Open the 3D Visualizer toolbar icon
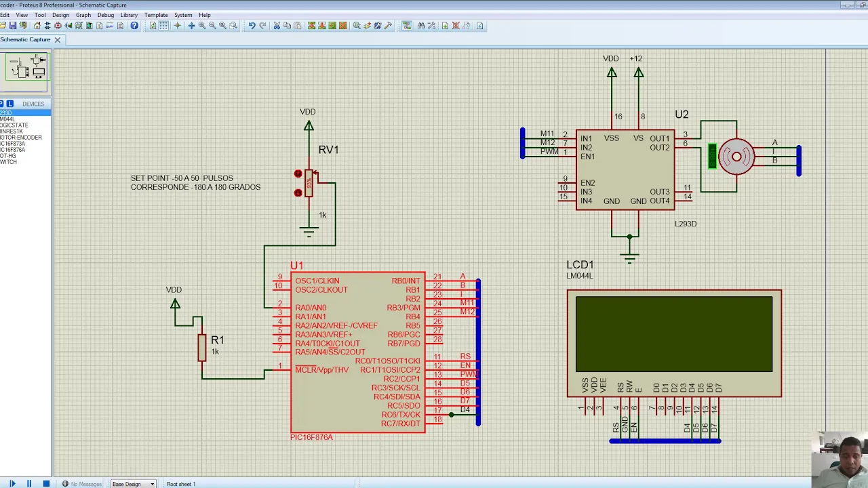The image size is (868, 488). point(68,26)
